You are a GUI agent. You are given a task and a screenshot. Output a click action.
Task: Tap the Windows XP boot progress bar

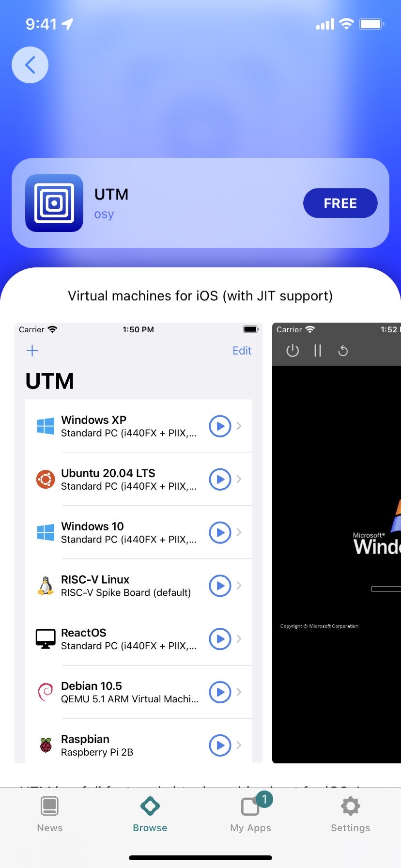click(386, 589)
